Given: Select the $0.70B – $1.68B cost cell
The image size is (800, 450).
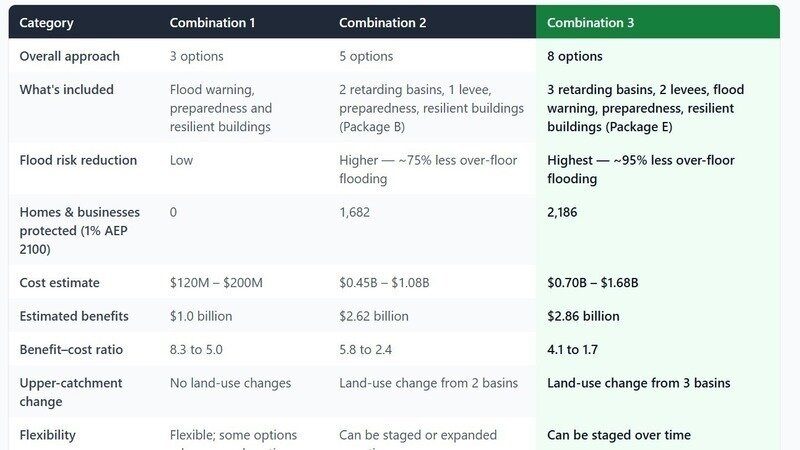Looking at the screenshot, I should (x=592, y=283).
